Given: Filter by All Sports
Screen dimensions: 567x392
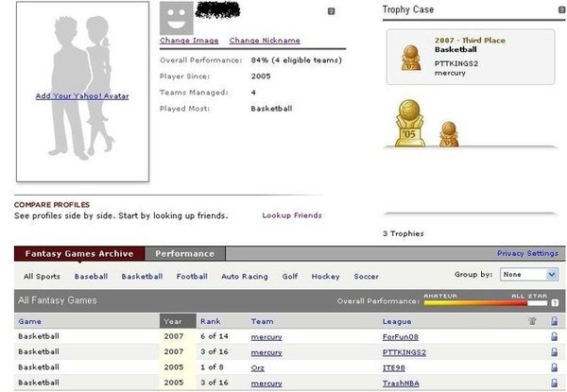Looking at the screenshot, I should tap(42, 277).
